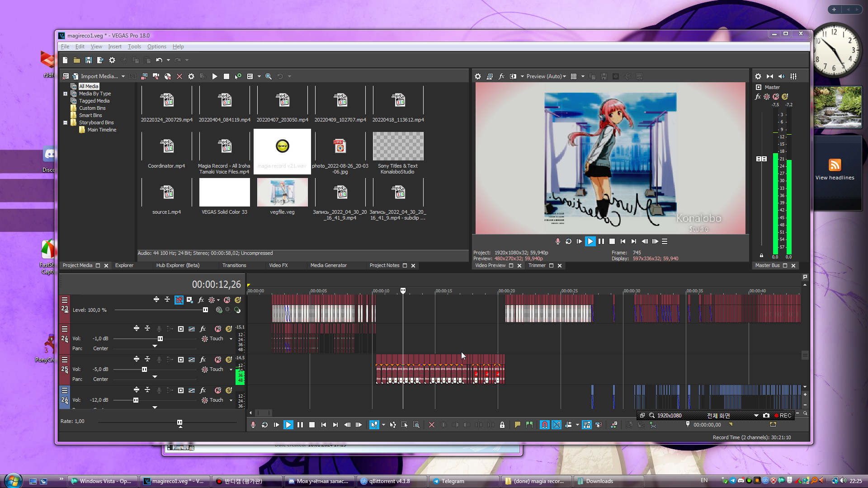
Task: Open track 24 Touch automation dropdown
Action: tap(231, 339)
